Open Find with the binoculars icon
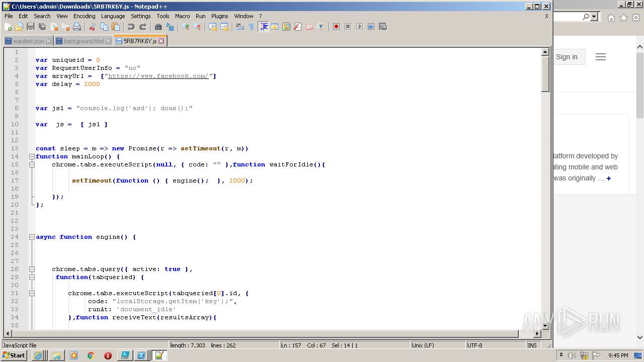Image resolution: width=644 pixels, height=362 pixels. coord(158,27)
